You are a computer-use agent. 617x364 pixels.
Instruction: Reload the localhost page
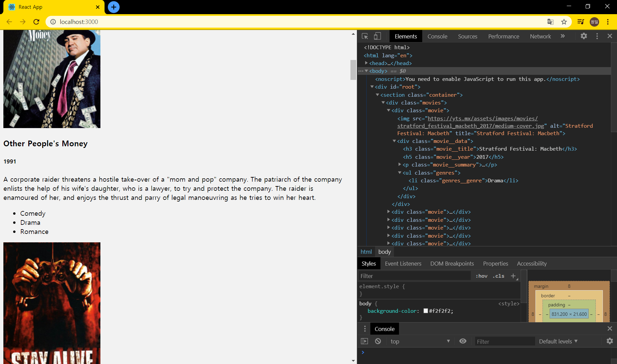click(x=36, y=22)
